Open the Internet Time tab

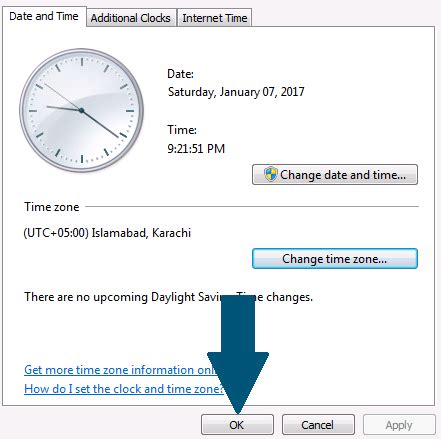pyautogui.click(x=215, y=18)
